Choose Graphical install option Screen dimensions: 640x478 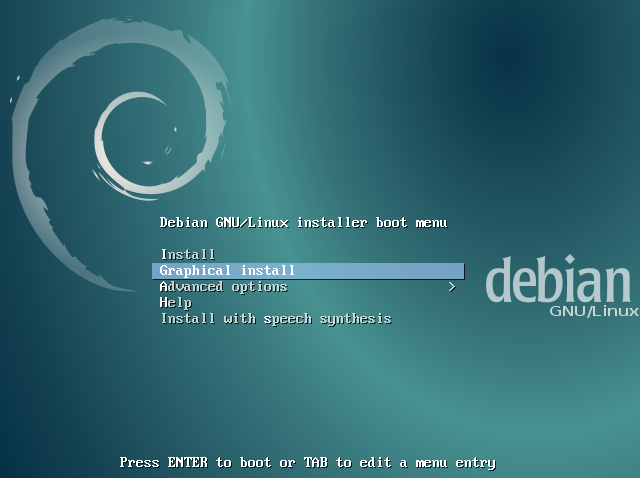click(308, 271)
